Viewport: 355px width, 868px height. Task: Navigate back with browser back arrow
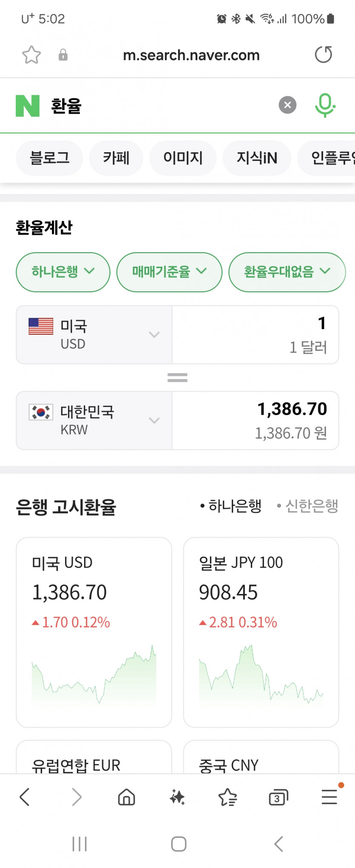25,797
